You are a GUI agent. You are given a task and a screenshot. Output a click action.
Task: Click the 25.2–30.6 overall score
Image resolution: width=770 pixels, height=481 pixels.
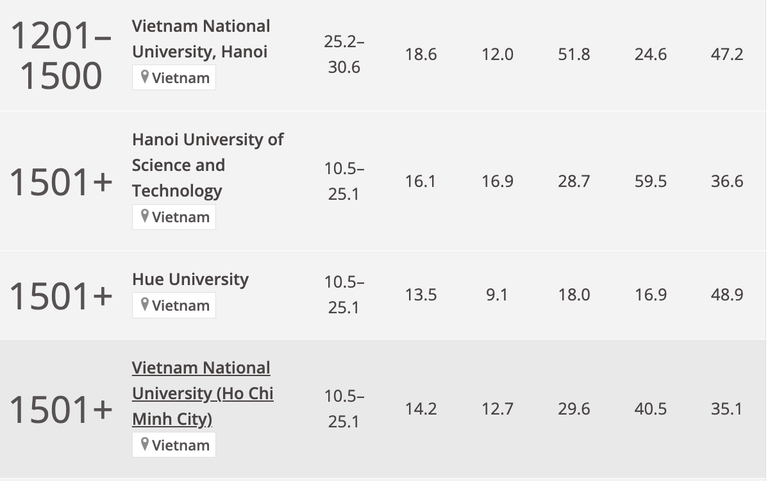[x=345, y=56]
